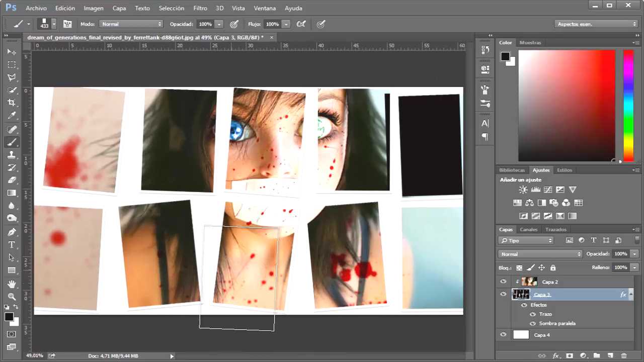Open brush Modo dropdown
The width and height of the screenshot is (644, 362).
131,24
